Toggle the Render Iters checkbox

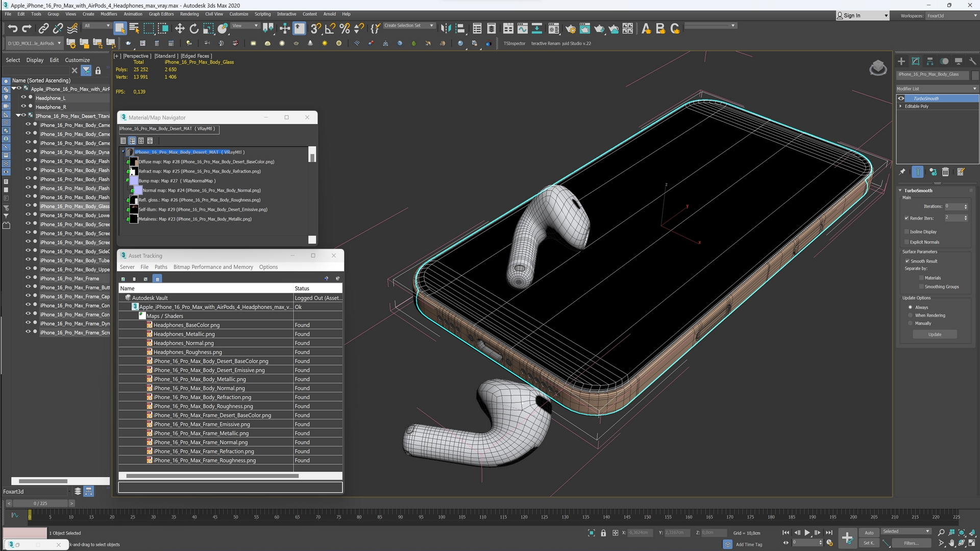[907, 218]
